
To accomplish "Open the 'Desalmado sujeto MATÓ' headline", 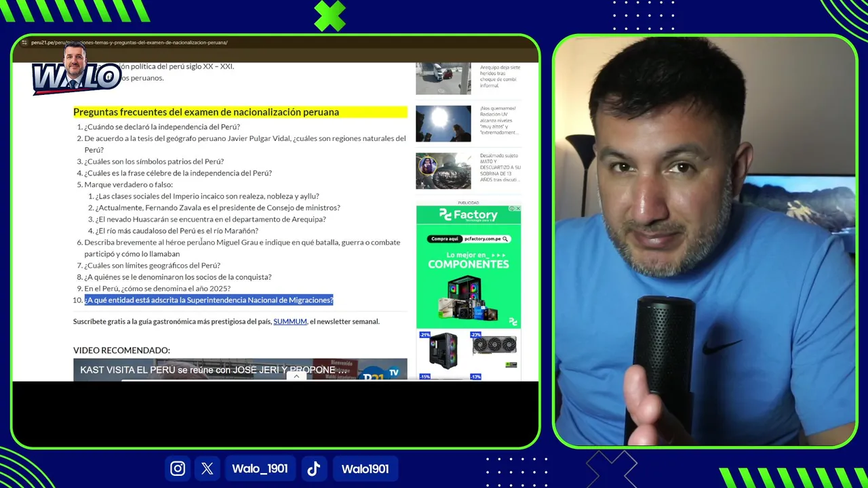I will (x=500, y=168).
